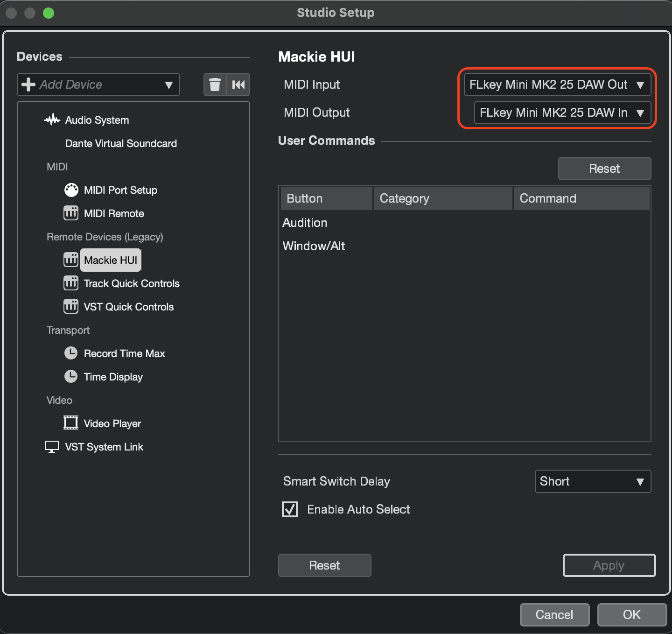Select Time Display entry
The width and height of the screenshot is (672, 634).
point(113,377)
